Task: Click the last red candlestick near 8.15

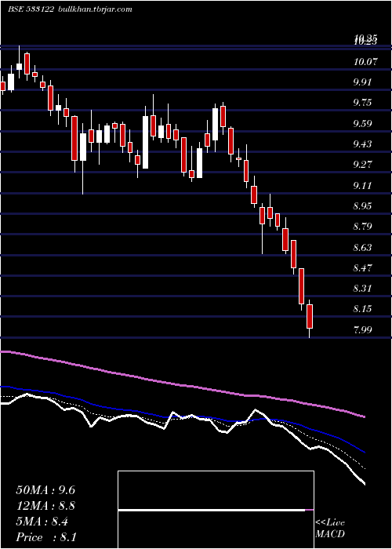Action: [310, 317]
